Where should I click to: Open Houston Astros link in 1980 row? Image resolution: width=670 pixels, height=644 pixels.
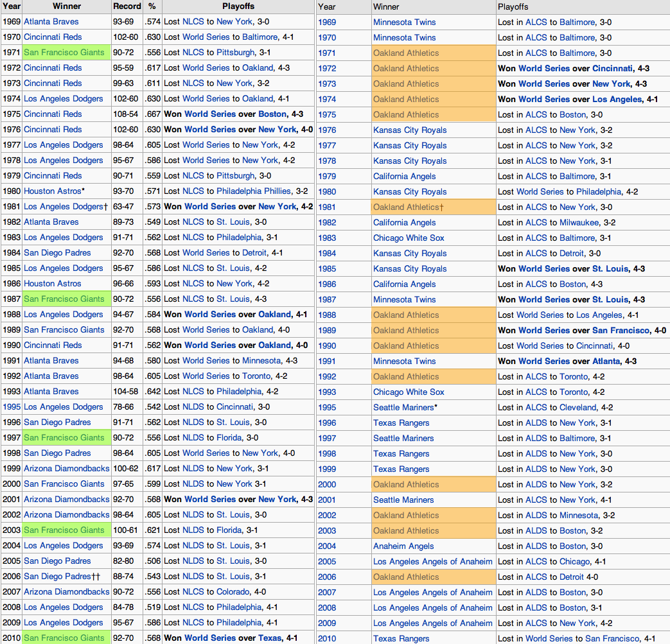53,191
